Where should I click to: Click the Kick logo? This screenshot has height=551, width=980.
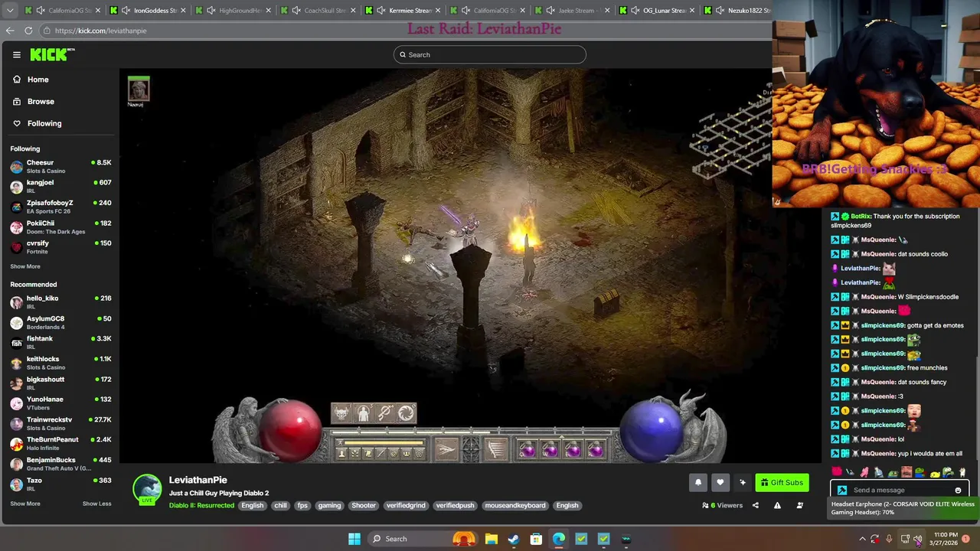click(x=52, y=54)
